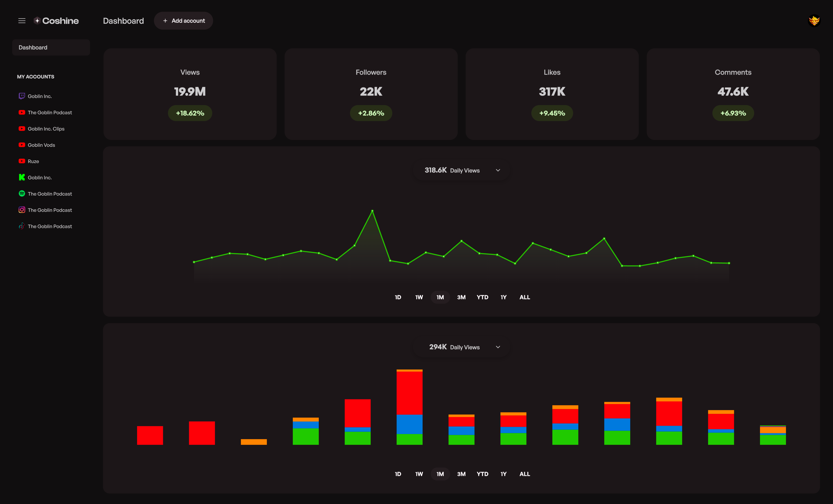The height and width of the screenshot is (504, 833).
Task: Click the Coshine logo
Action: pos(56,21)
